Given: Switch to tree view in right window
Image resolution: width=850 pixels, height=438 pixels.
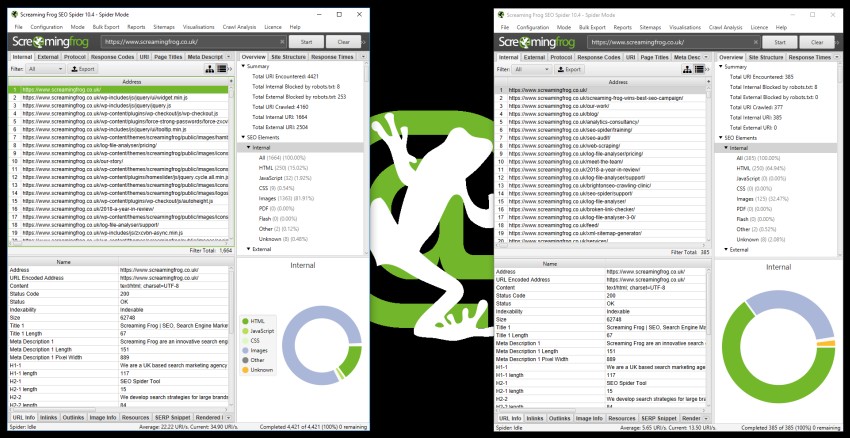Looking at the screenshot, I should point(687,69).
